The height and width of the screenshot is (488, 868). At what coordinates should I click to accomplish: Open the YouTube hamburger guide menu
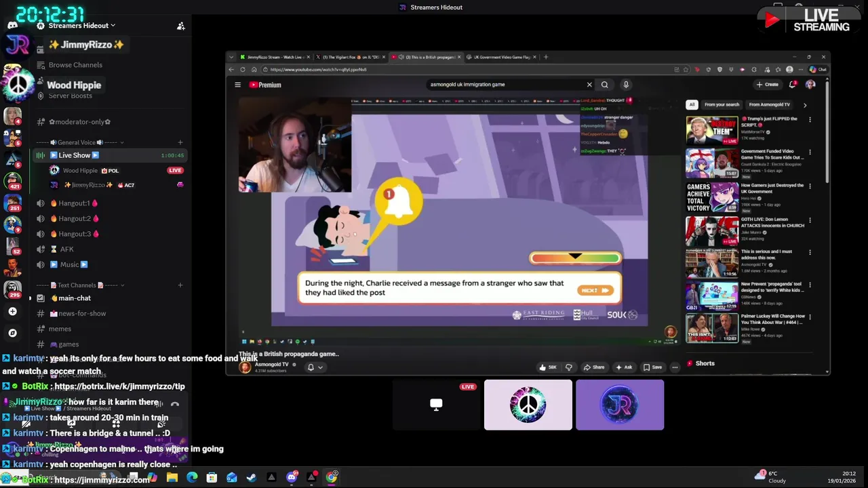click(x=238, y=85)
